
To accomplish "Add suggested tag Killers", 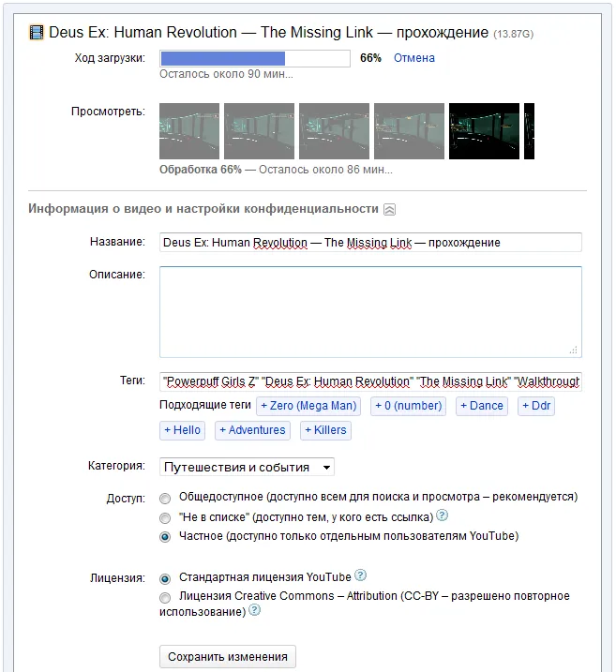I will tap(325, 430).
